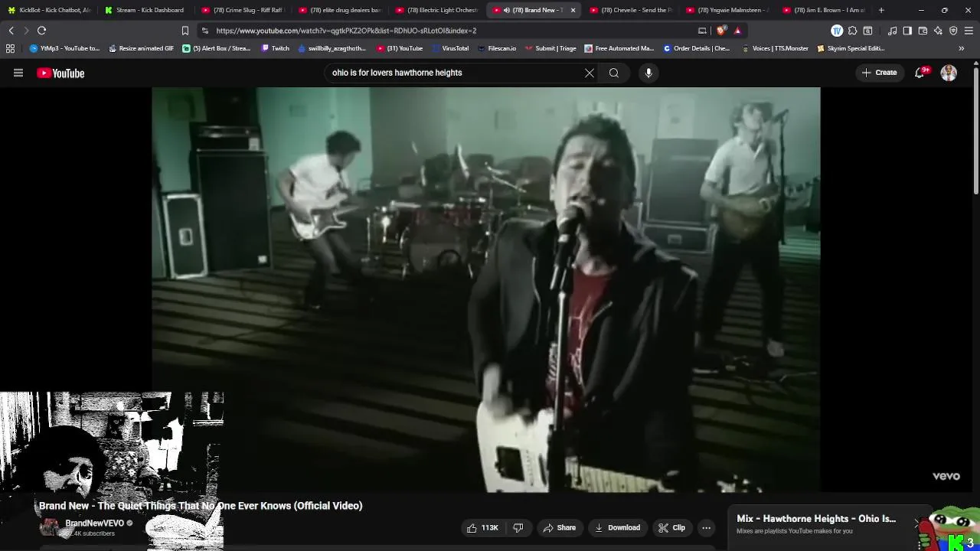Open the Brave Wallet icon
The height and width of the screenshot is (551, 980).
coord(923,31)
